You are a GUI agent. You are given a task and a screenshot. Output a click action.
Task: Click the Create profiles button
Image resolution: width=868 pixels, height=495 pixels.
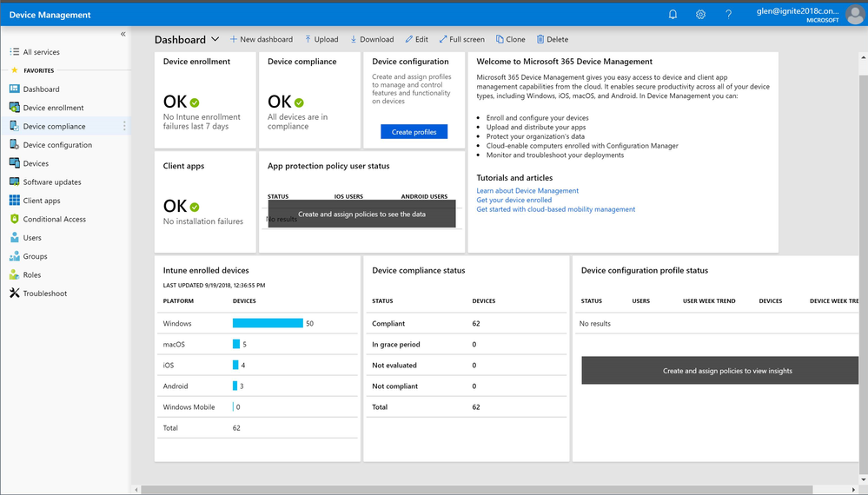[414, 132]
